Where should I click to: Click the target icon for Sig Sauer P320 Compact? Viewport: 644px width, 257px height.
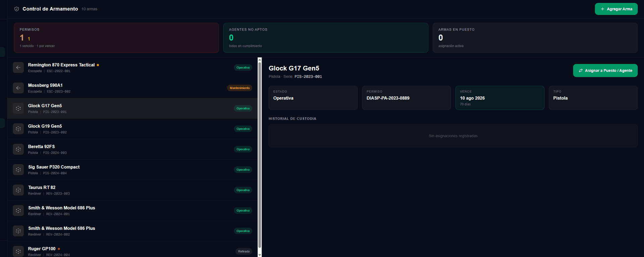pyautogui.click(x=18, y=170)
